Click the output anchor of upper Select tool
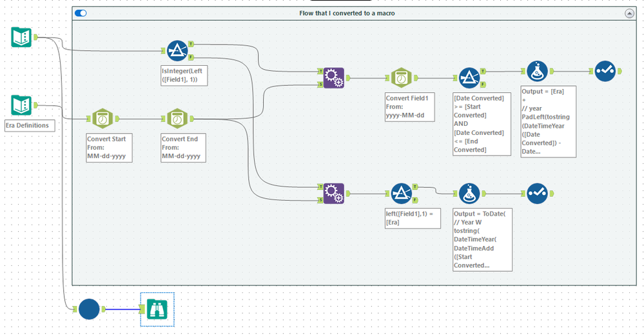Image resolution: width=644 pixels, height=335 pixels. click(620, 71)
